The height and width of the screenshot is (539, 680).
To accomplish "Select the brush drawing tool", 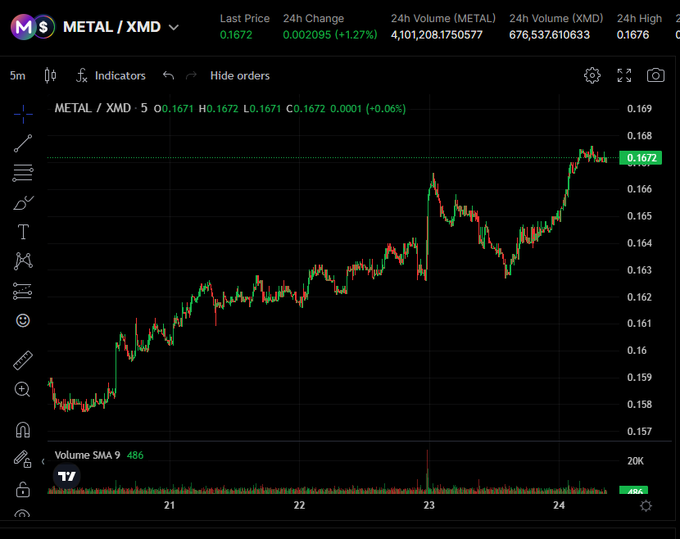I will pos(23,203).
